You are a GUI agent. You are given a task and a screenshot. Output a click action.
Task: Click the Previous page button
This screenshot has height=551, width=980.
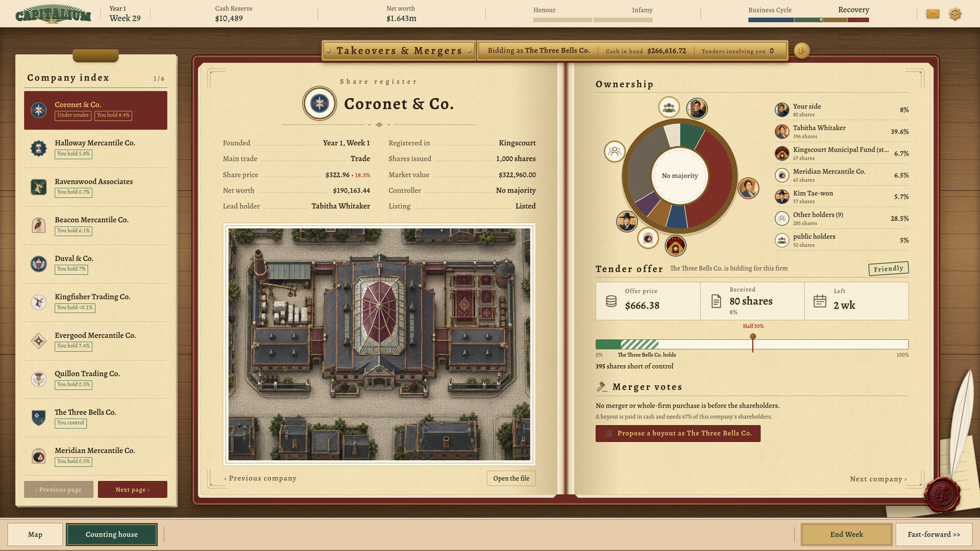click(x=59, y=489)
